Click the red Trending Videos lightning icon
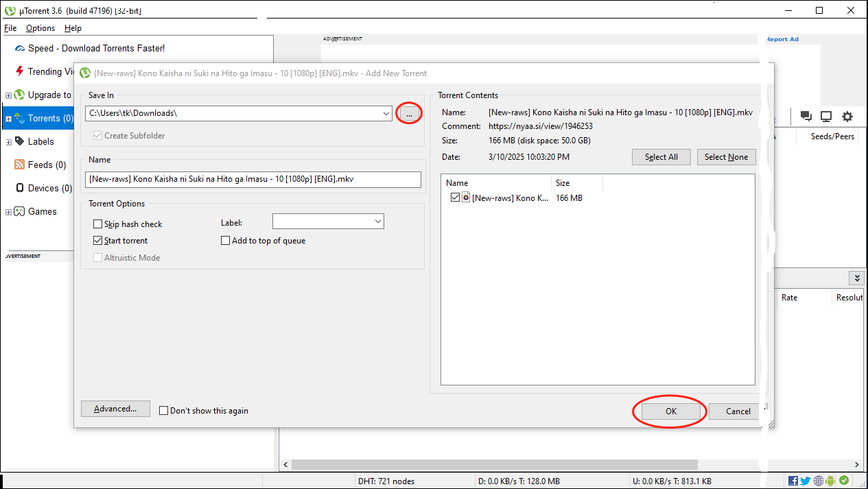The height and width of the screenshot is (489, 868). (x=19, y=71)
